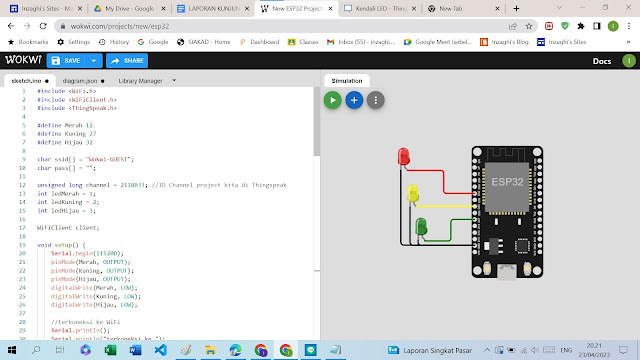
Task: Click the red extension icon in the toolbar
Action: (x=549, y=26)
